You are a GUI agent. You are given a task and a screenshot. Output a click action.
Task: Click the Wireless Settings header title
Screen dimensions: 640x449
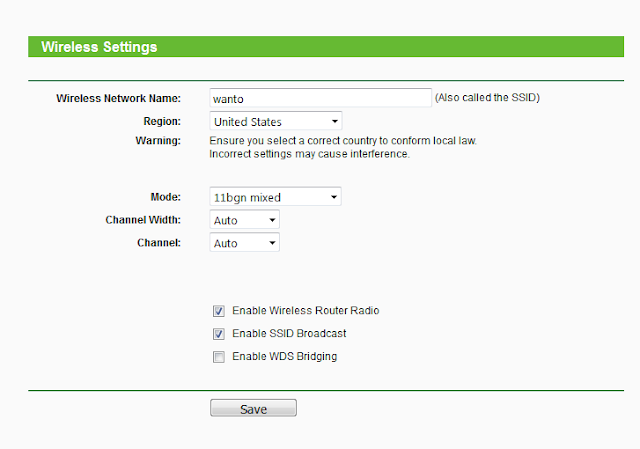(x=99, y=47)
